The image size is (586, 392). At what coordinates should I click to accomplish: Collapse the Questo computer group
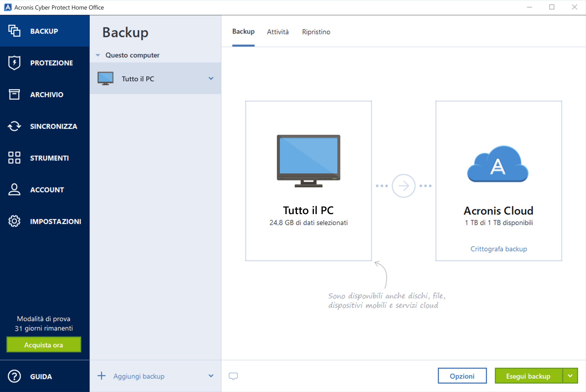click(97, 55)
